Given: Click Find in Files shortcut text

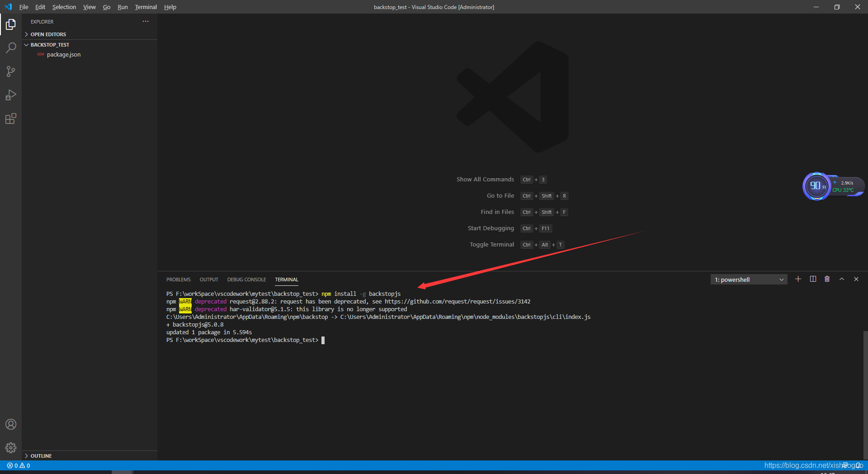Looking at the screenshot, I should (x=497, y=212).
